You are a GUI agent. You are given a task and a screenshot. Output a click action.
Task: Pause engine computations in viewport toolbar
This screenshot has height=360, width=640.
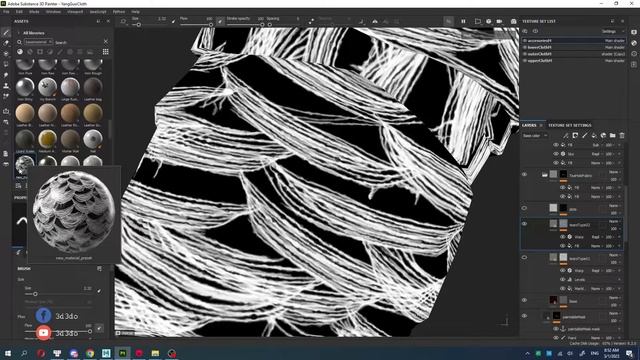(x=463, y=21)
